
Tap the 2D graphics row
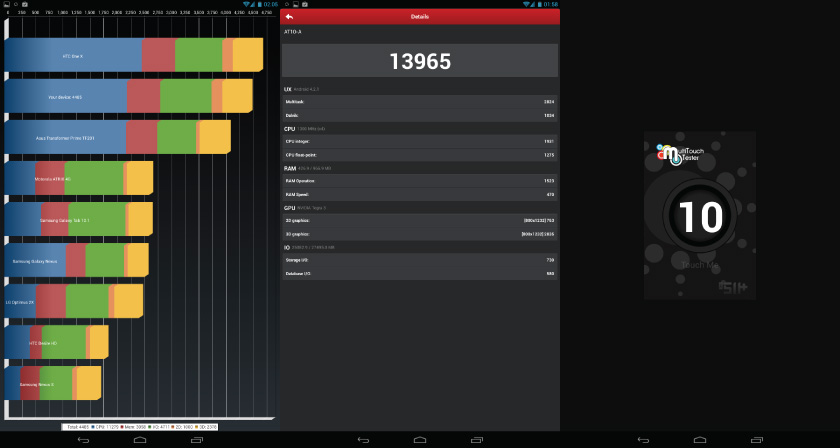coord(420,220)
